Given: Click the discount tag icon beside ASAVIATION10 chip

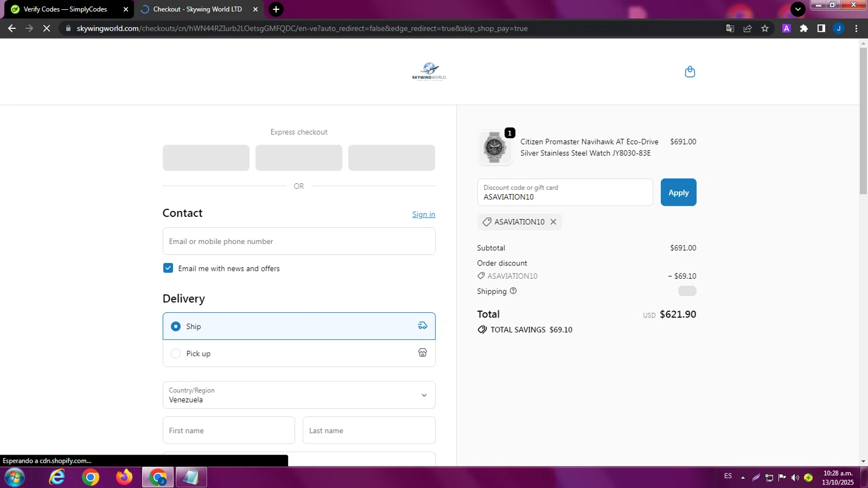Looking at the screenshot, I should coord(487,222).
